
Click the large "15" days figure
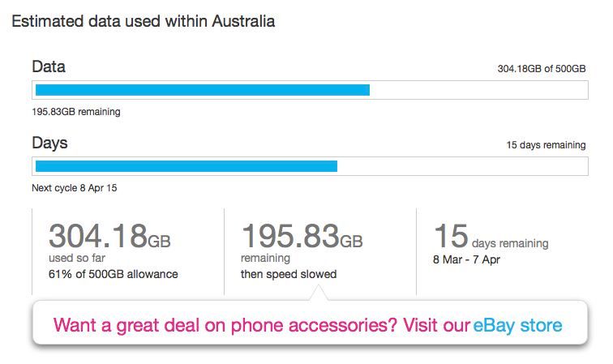[452, 236]
